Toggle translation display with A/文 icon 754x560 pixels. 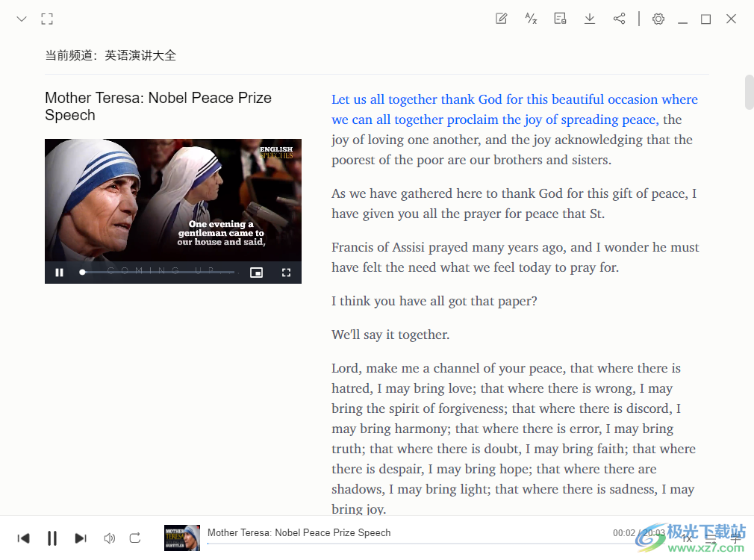pos(531,19)
